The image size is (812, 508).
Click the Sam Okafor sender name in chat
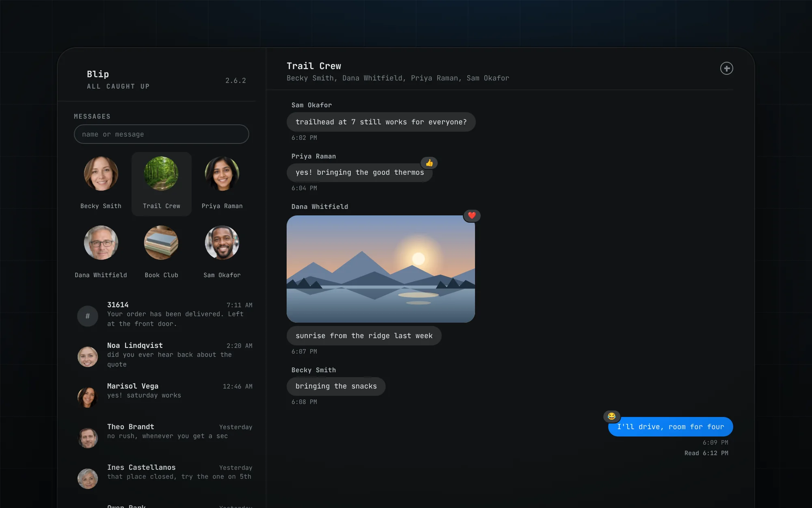pyautogui.click(x=311, y=105)
